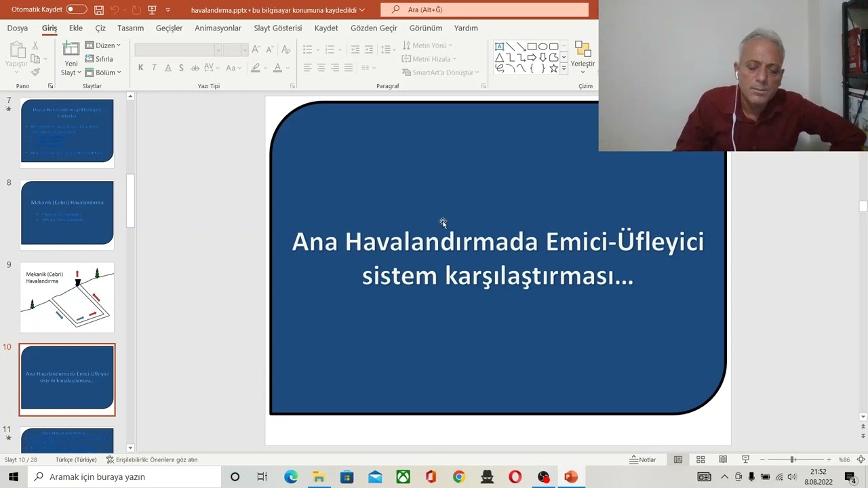
Task: Click SmartArt'a Dönüştür button
Action: coord(441,73)
